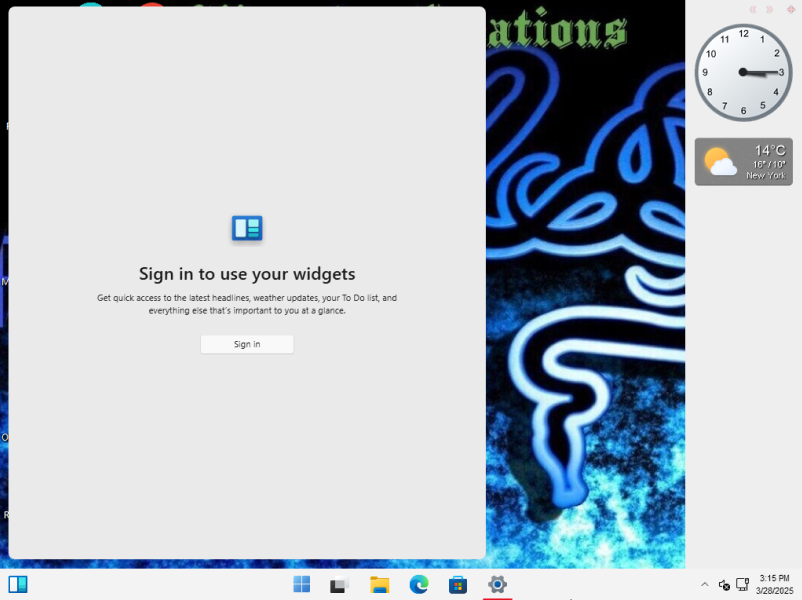The width and height of the screenshot is (802, 600).
Task: Open the clock showing 3:15 PM
Action: coord(774,578)
